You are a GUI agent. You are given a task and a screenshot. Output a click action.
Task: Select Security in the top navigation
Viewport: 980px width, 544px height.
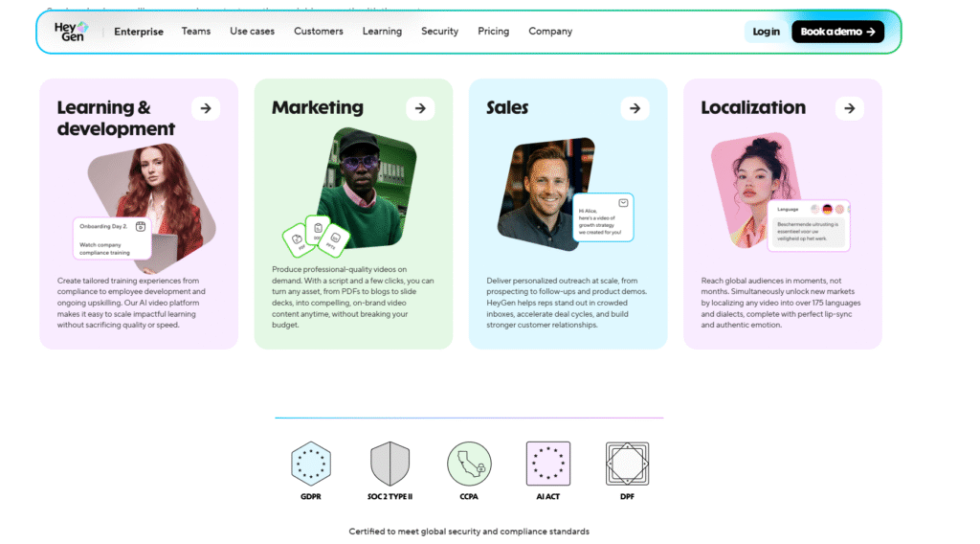click(440, 32)
